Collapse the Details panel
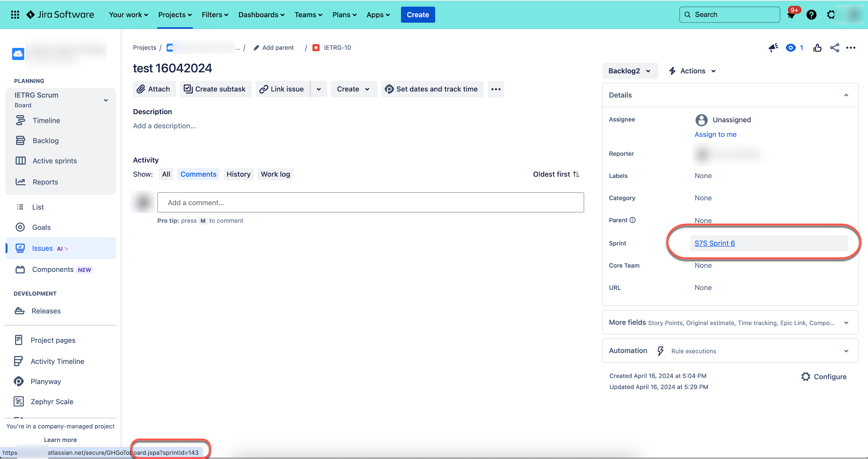868x459 pixels. tap(846, 95)
